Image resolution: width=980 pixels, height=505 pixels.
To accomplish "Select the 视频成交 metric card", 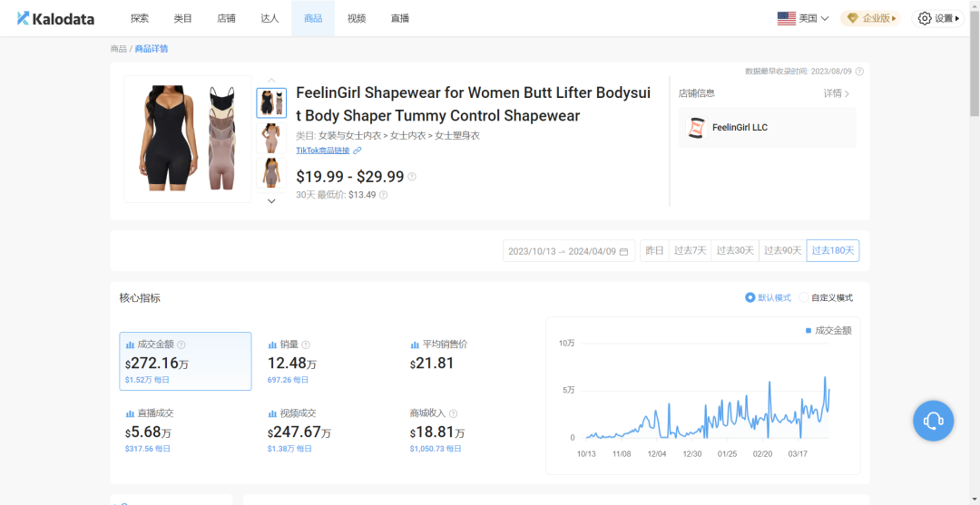I will pos(328,430).
